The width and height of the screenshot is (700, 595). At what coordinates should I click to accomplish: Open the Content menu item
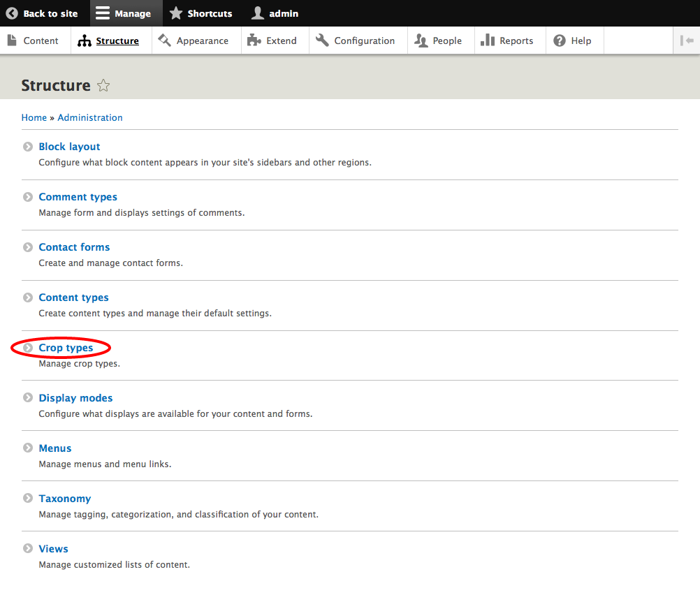pyautogui.click(x=34, y=41)
